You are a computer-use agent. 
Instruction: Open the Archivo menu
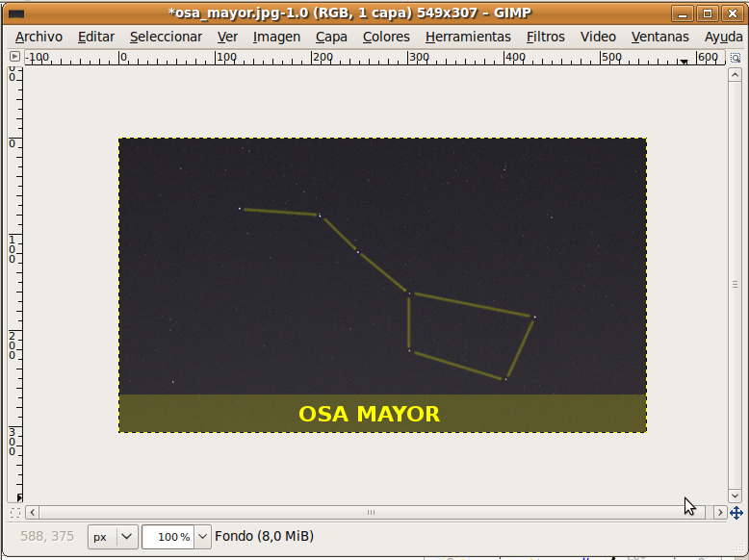point(39,37)
